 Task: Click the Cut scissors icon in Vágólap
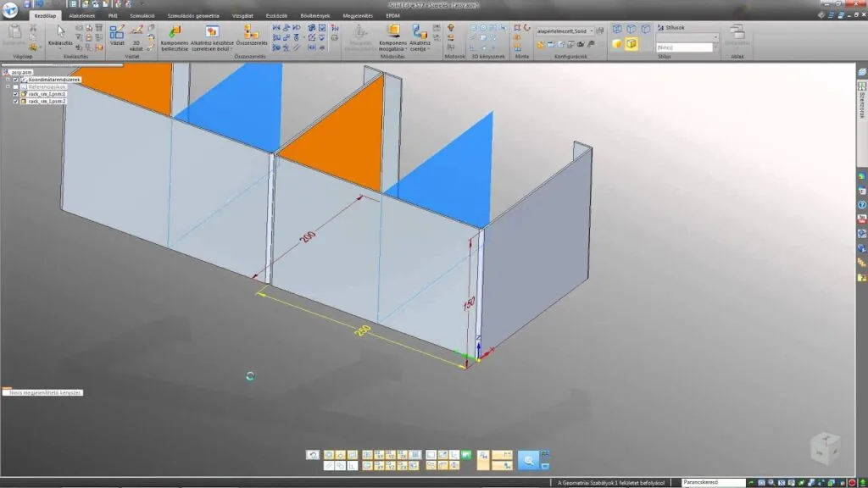pos(33,28)
